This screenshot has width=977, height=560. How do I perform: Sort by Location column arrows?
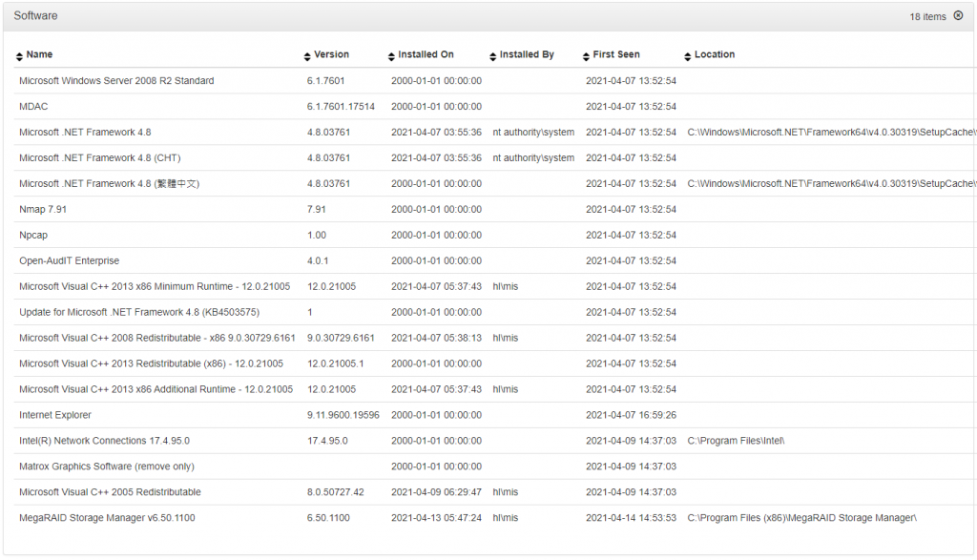[x=687, y=56]
